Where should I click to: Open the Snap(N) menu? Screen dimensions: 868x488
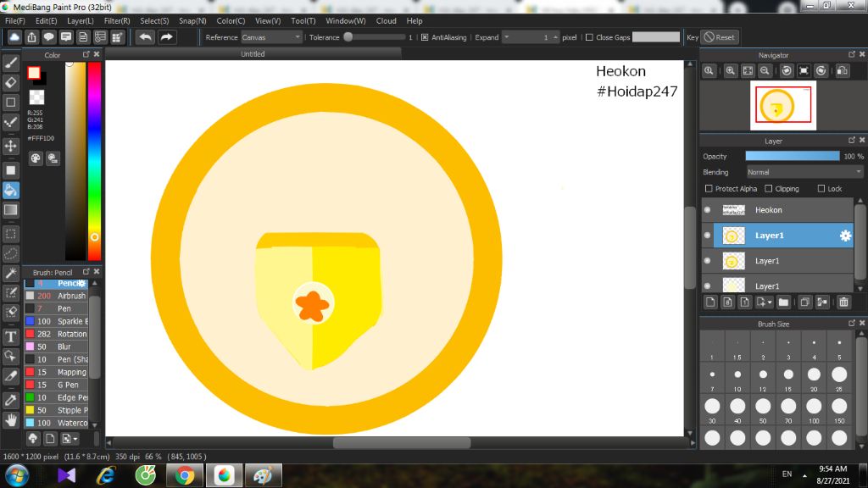pos(192,21)
